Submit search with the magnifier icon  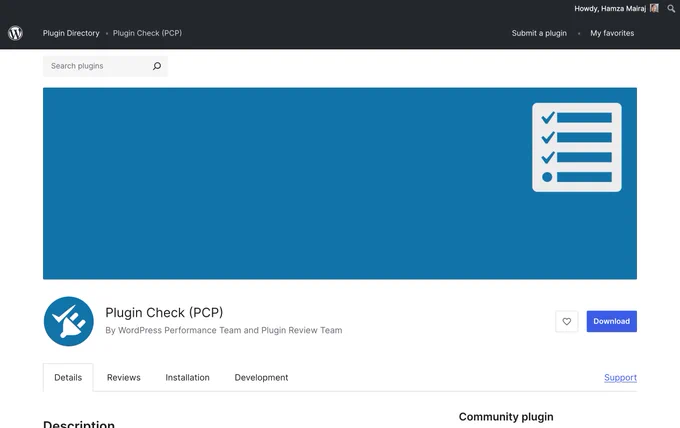pyautogui.click(x=157, y=66)
